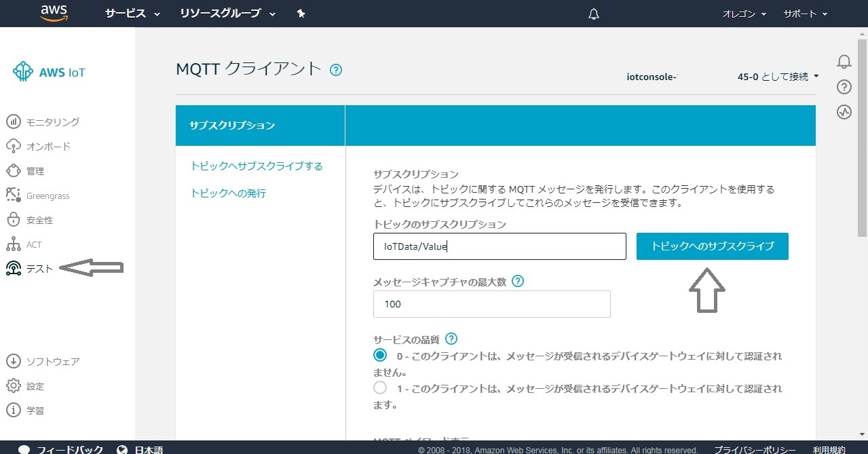Click the トピックへサブスクライブする link
This screenshot has height=454, width=868.
tap(257, 166)
